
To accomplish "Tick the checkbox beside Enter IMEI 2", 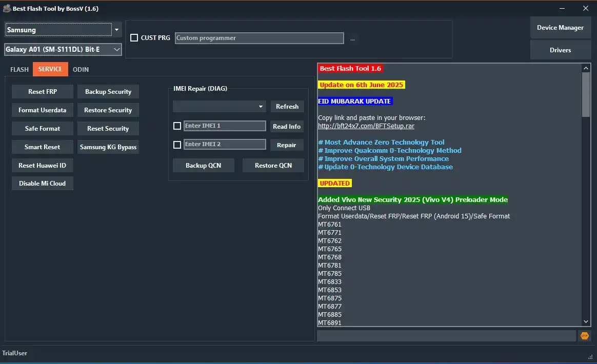I will pos(177,145).
